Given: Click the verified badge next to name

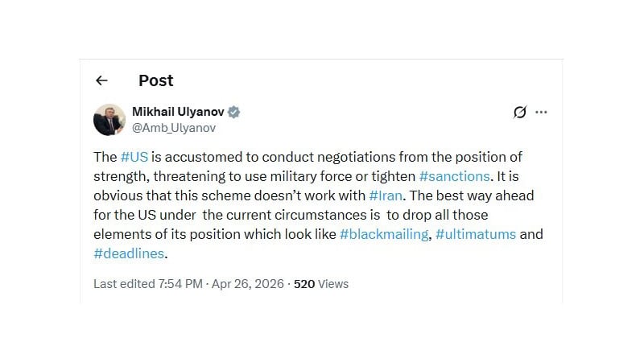Looking at the screenshot, I should tap(234, 112).
